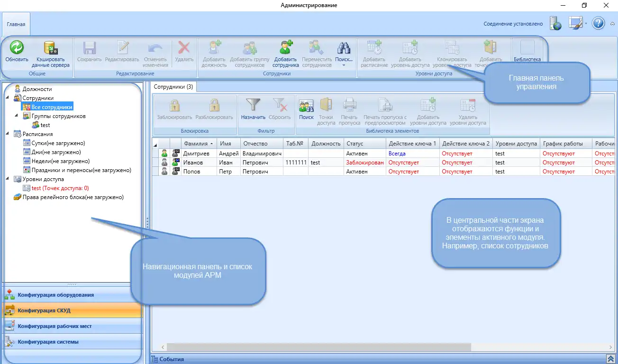Sort by the Фамилия column header
Screen dimensions: 618x364
[x=199, y=143]
